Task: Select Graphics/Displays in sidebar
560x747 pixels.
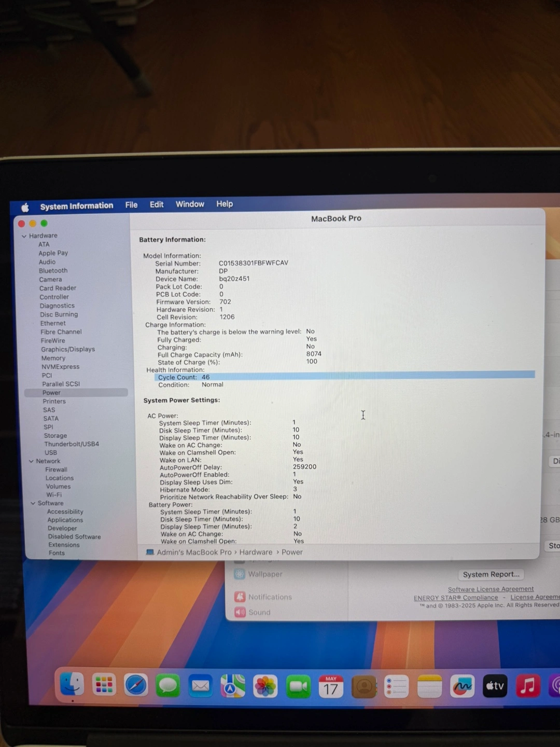Action: [68, 349]
